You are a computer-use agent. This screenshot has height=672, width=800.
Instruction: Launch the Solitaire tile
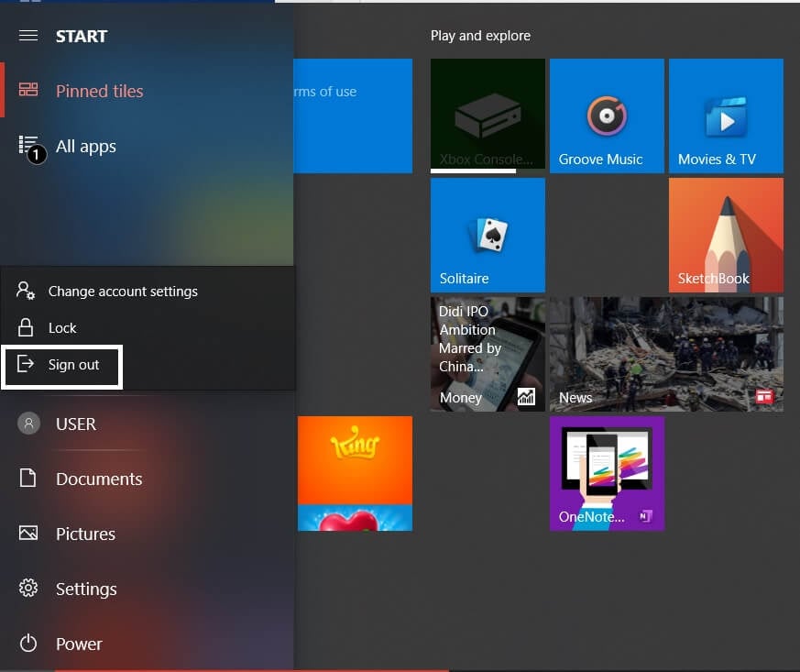(x=488, y=236)
